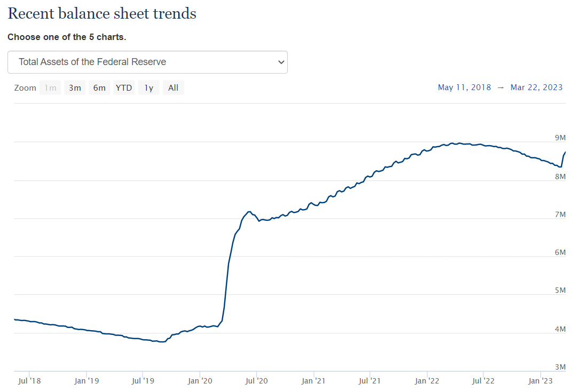Screen dimensions: 575x392
Task: Open the Total Assets of the Federal Reserve dropdown
Action: tap(147, 62)
